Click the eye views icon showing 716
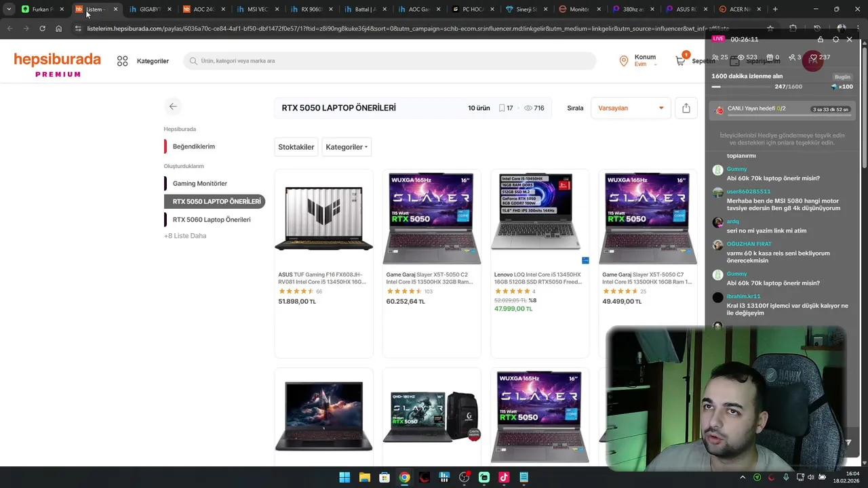The height and width of the screenshot is (488, 868). click(x=528, y=108)
